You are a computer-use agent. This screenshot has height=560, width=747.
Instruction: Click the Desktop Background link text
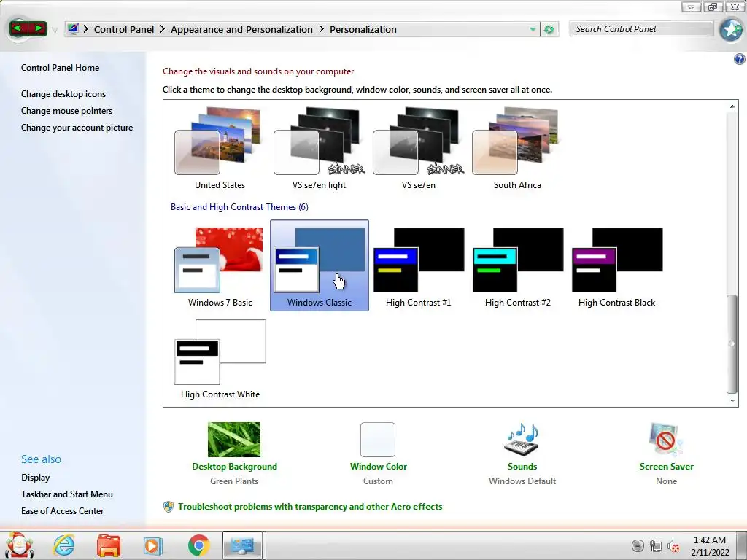pos(234,467)
